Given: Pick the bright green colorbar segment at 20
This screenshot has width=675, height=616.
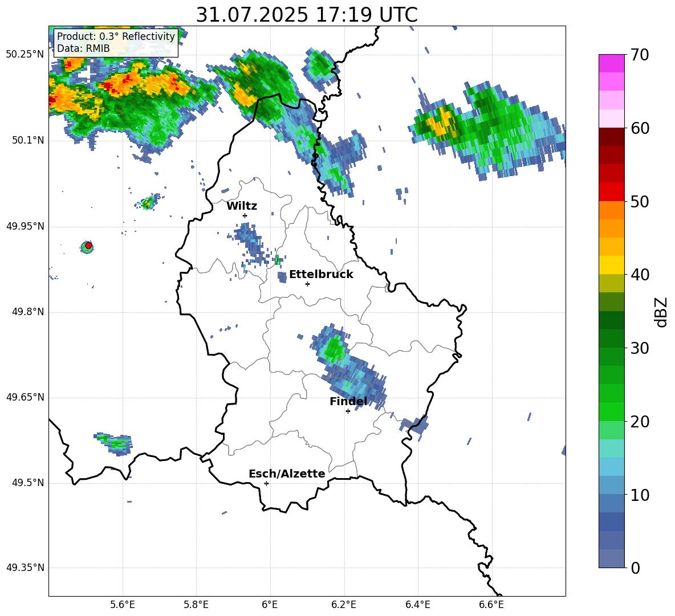Looking at the screenshot, I should [x=611, y=411].
